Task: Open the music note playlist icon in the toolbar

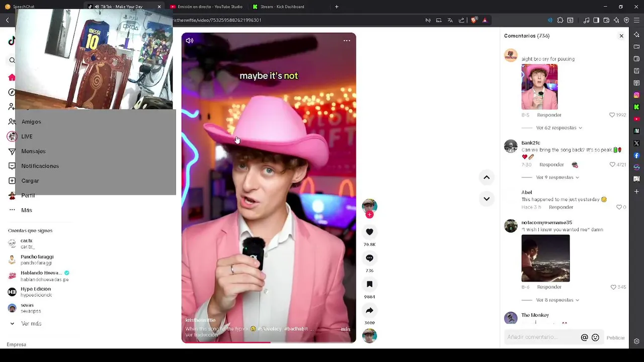Action: 587,20
